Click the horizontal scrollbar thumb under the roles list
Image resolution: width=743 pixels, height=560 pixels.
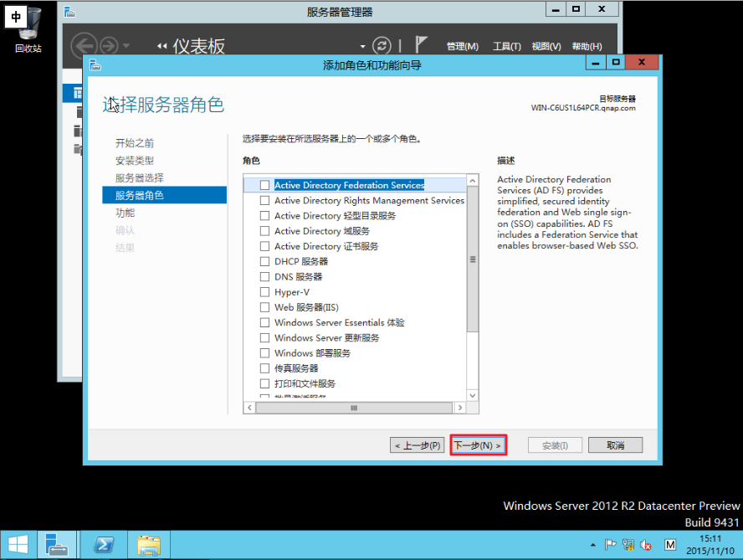pyautogui.click(x=354, y=408)
